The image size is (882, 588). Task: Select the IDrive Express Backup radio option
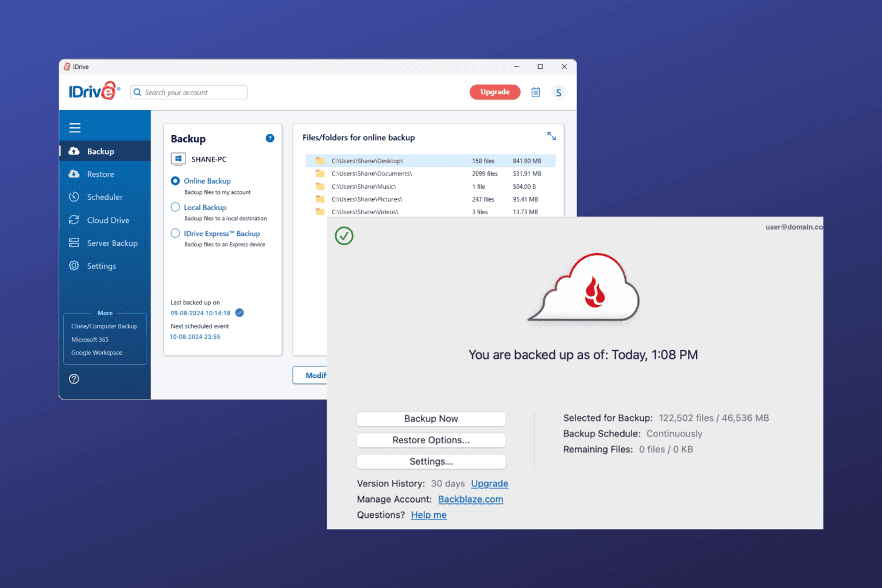coord(175,233)
